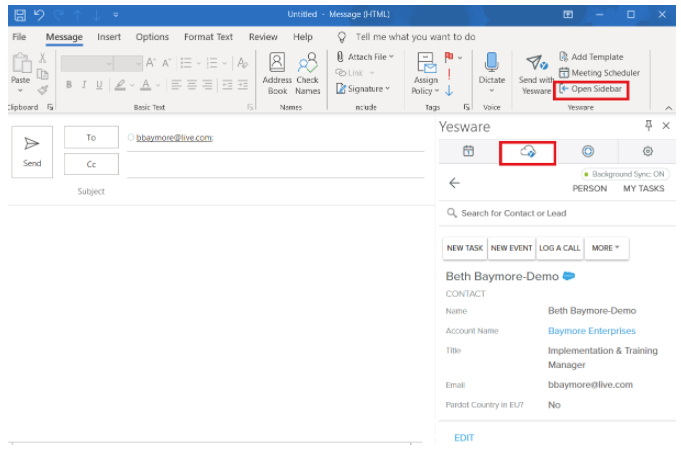The image size is (681, 452).
Task: Click the back arrow in the Yesware sidebar
Action: click(454, 183)
